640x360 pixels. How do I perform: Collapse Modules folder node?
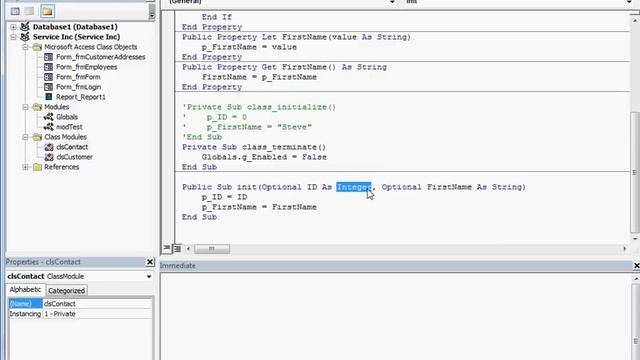click(25, 107)
